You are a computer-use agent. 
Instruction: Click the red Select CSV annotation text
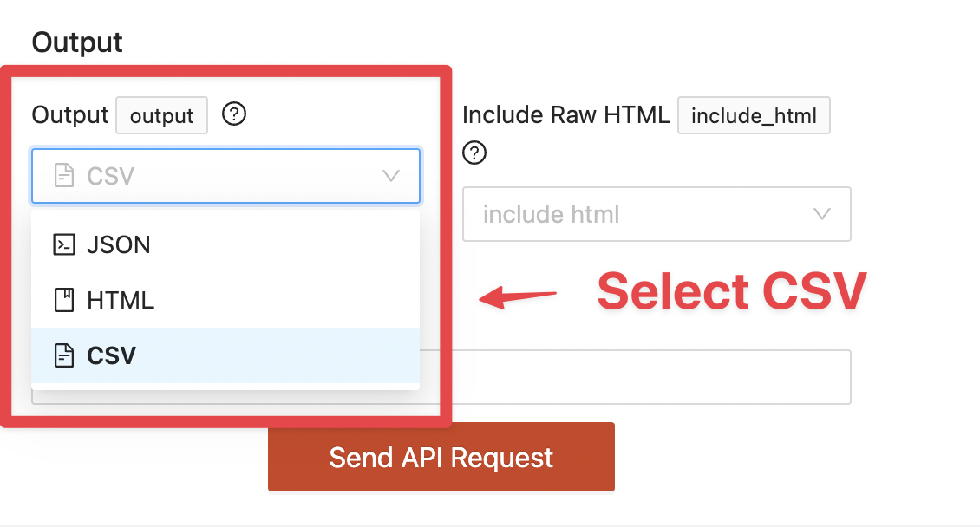click(x=732, y=291)
